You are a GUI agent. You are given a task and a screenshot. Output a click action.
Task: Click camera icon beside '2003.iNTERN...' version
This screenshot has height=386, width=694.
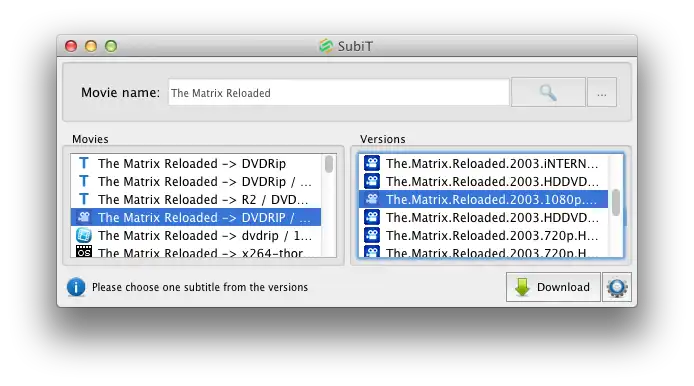tap(372, 163)
